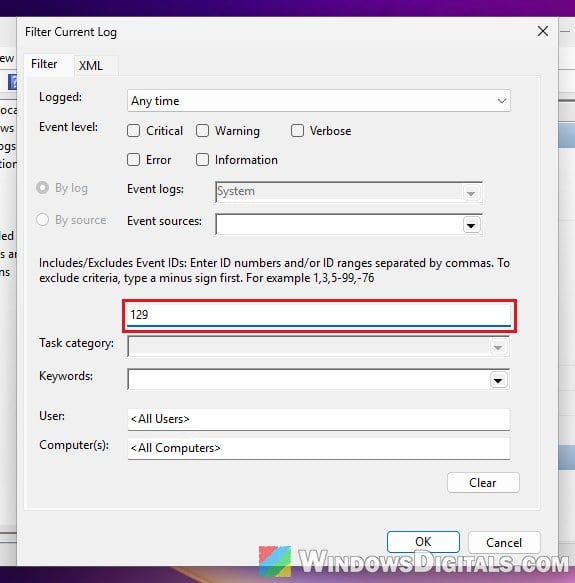Select the By log radio button
The image size is (575, 583).
point(42,188)
